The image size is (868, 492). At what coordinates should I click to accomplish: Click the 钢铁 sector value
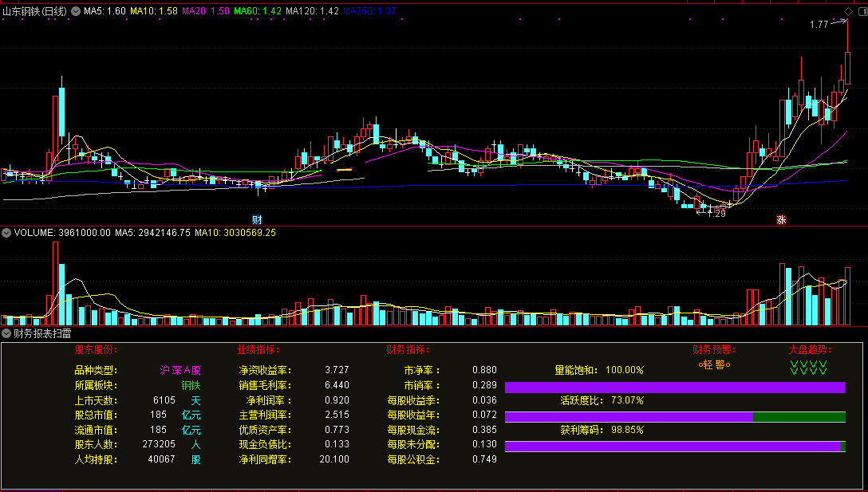click(x=191, y=385)
